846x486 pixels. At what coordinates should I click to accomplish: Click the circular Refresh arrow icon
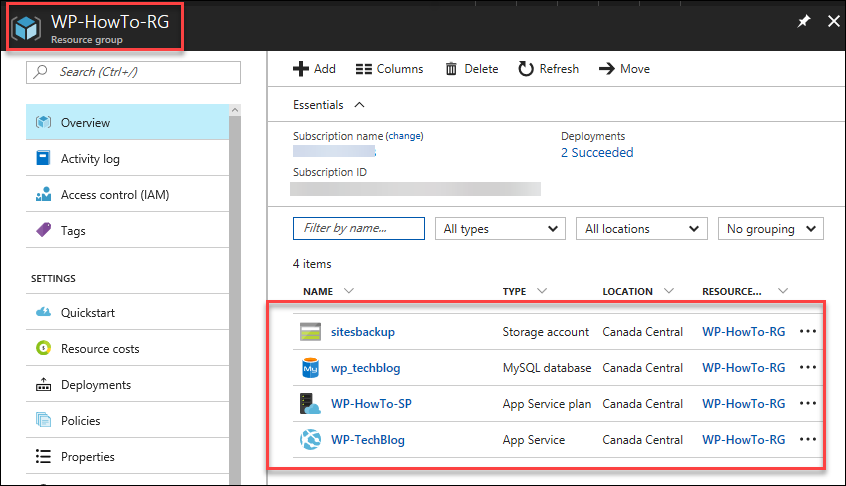[x=526, y=69]
